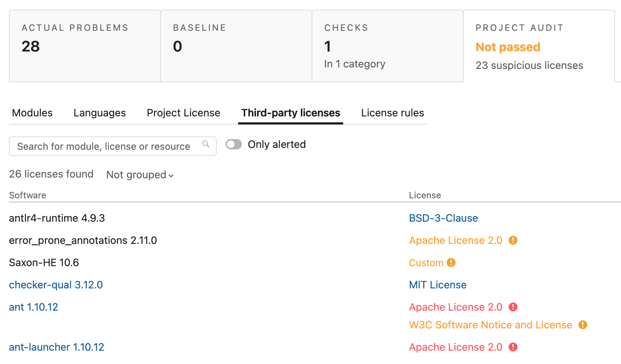Click red alert icon for ant-launcher license
This screenshot has height=364, width=621.
(513, 347)
